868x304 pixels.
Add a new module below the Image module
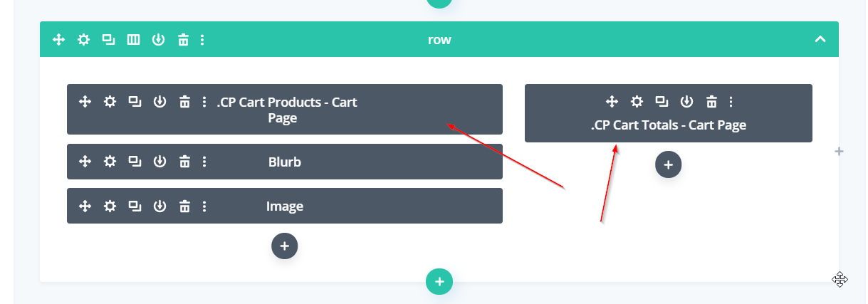[284, 246]
